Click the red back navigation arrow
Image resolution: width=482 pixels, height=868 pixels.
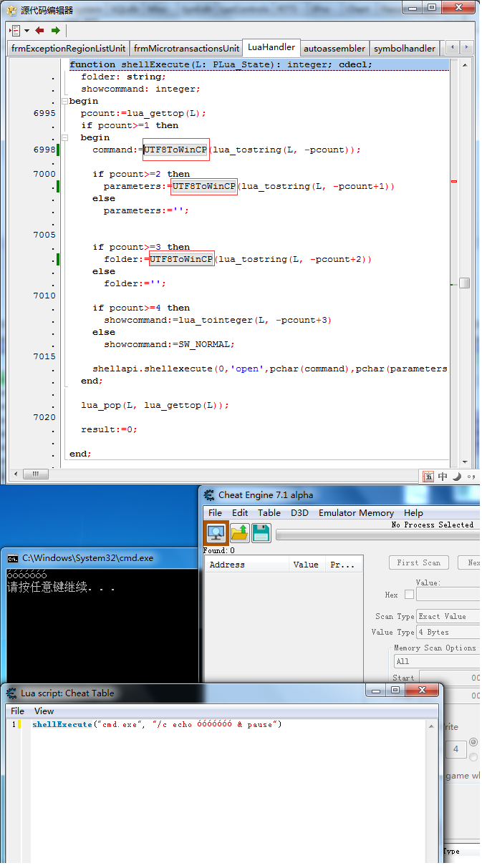coord(39,31)
